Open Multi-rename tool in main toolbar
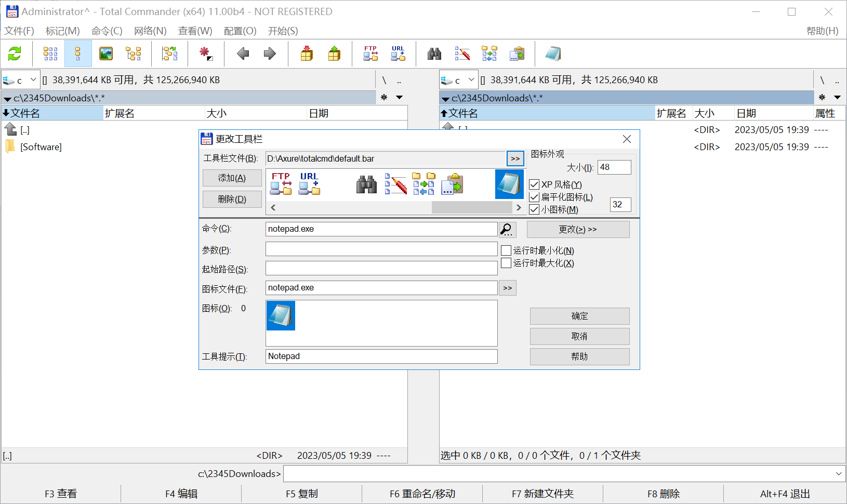Viewport: 847px width, 504px height. 462,54
